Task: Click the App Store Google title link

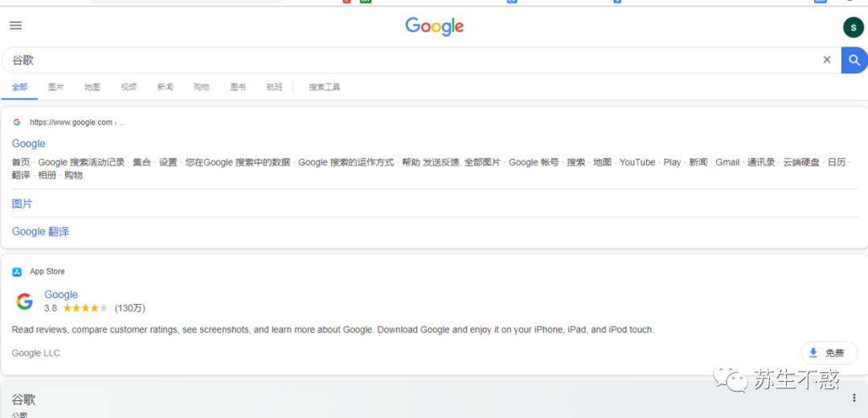Action: pos(61,294)
